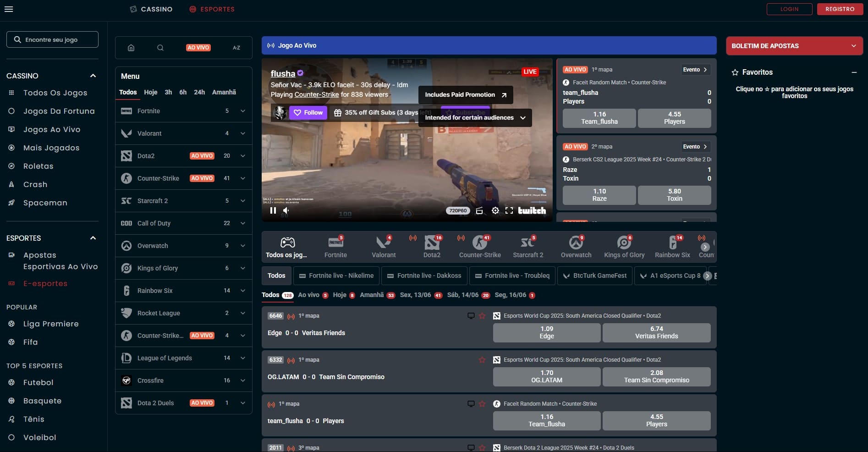Open stream monitor icon for team_flusha match
The height and width of the screenshot is (452, 868).
pos(471,404)
